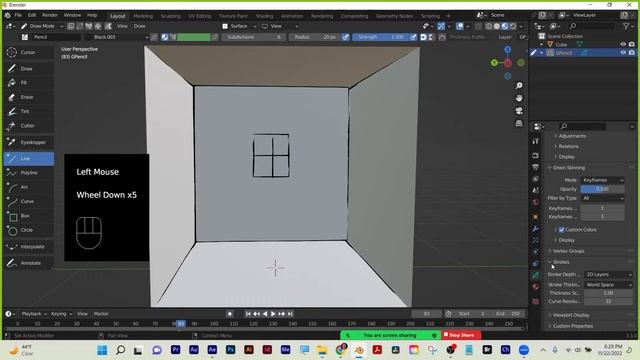640x360 pixels.
Task: Toggle render camera for GPencil
Action: [x=632, y=53]
